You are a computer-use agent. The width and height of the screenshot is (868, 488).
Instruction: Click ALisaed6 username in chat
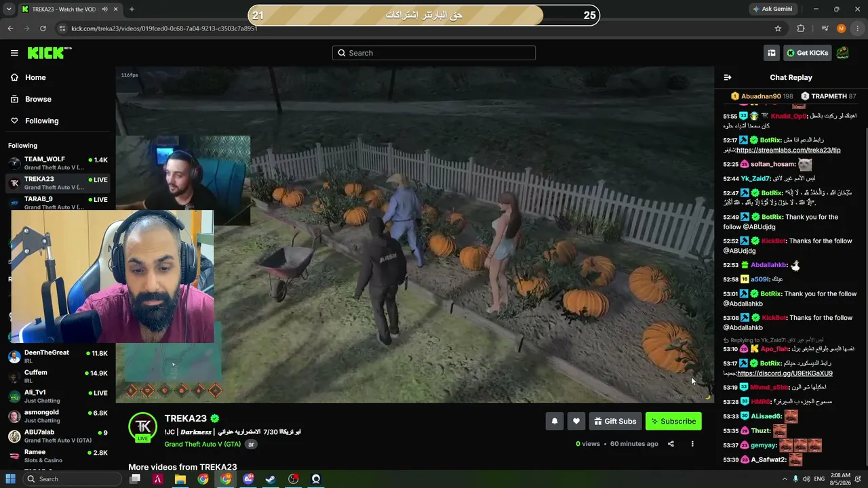point(766,416)
